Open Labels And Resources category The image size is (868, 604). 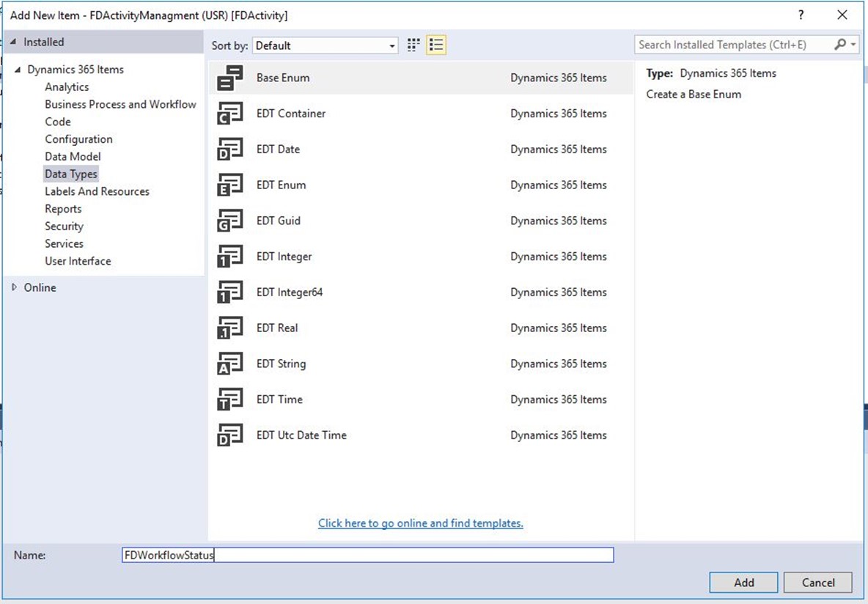click(x=98, y=191)
